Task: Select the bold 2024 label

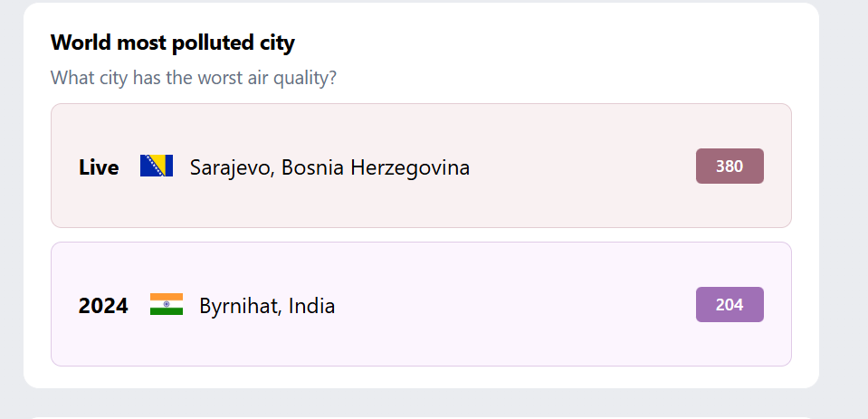Action: tap(103, 306)
